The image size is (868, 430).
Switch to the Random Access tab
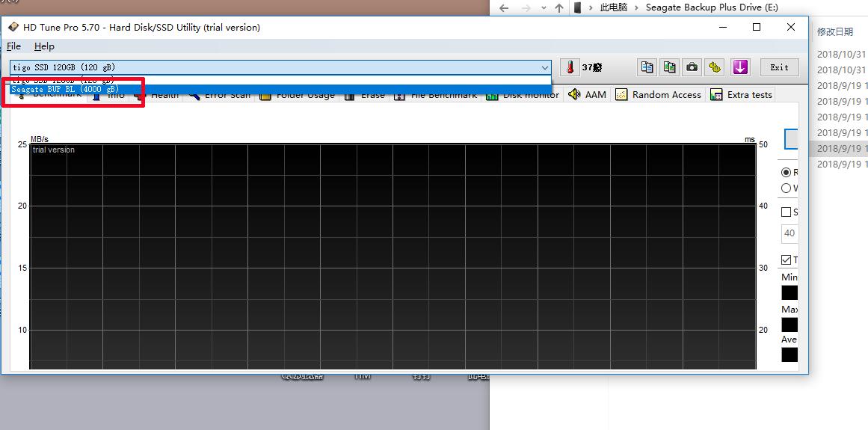click(x=658, y=95)
